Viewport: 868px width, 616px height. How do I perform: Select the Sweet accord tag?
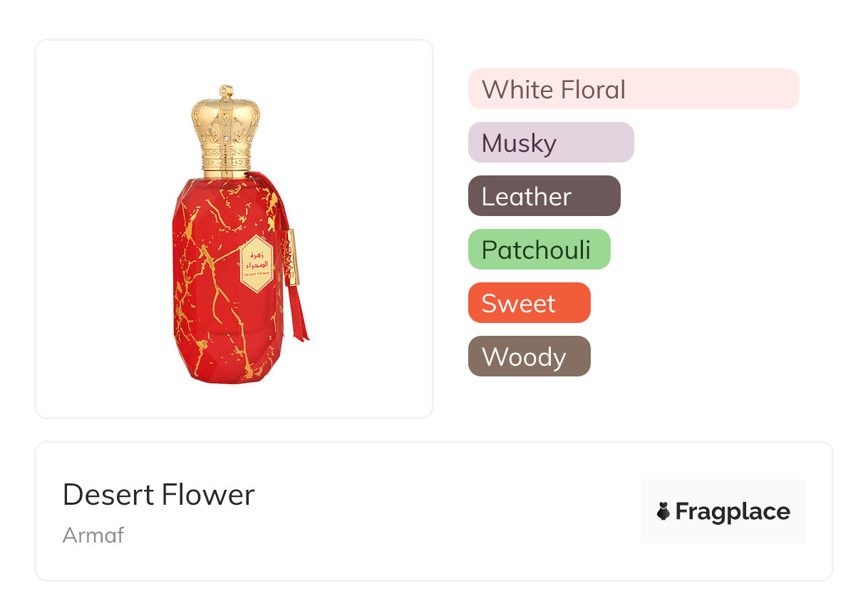519,304
